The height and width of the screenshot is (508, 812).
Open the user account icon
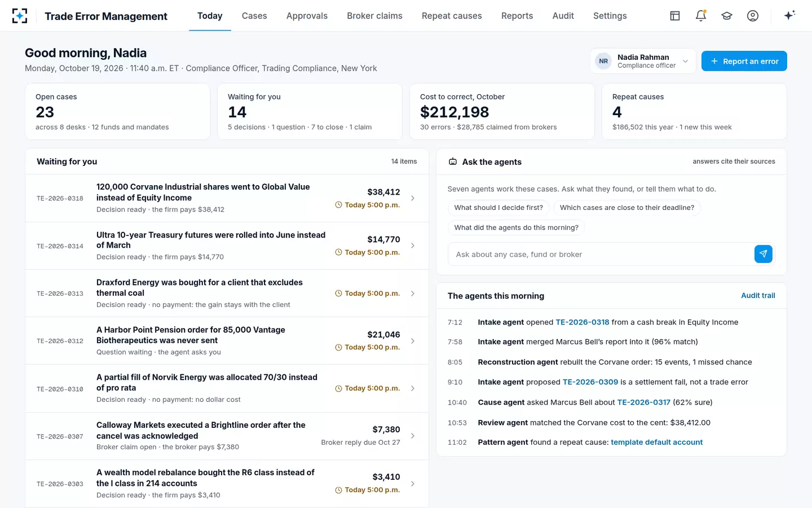tap(753, 16)
